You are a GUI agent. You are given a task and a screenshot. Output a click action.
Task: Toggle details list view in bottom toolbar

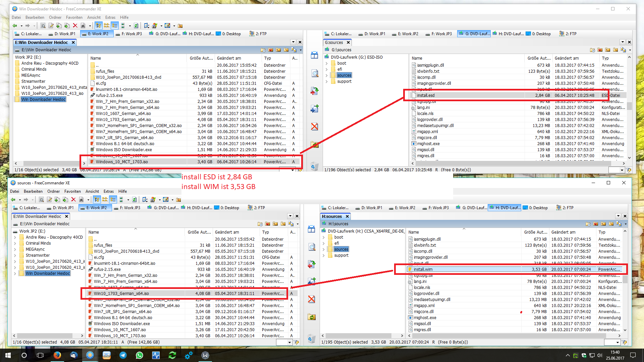pyautogui.click(x=113, y=200)
